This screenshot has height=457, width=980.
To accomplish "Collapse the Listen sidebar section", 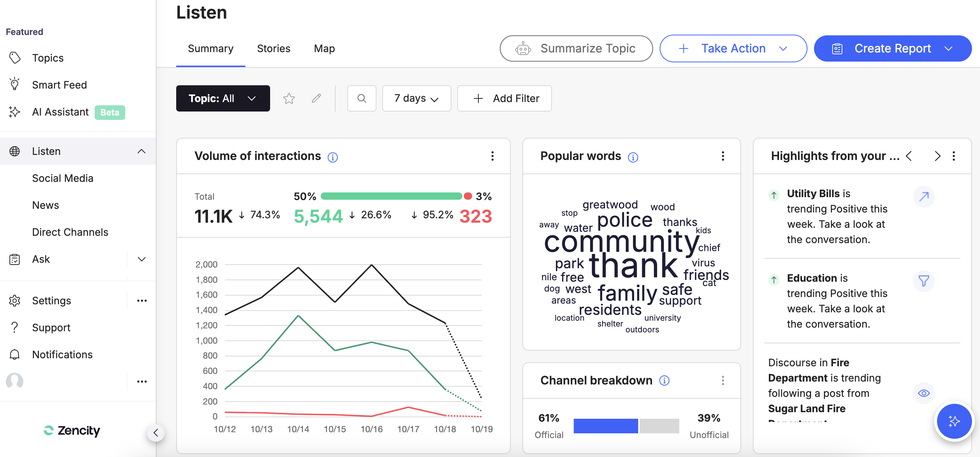I will point(141,152).
